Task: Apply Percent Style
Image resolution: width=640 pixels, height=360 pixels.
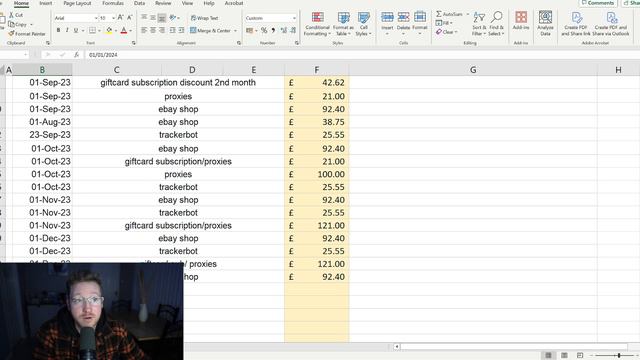Action: pos(264,31)
